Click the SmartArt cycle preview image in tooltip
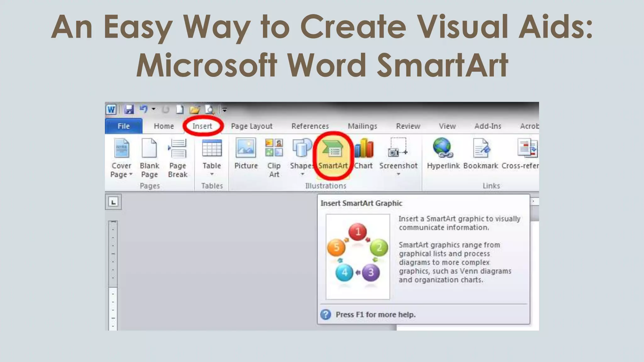 [x=358, y=257]
